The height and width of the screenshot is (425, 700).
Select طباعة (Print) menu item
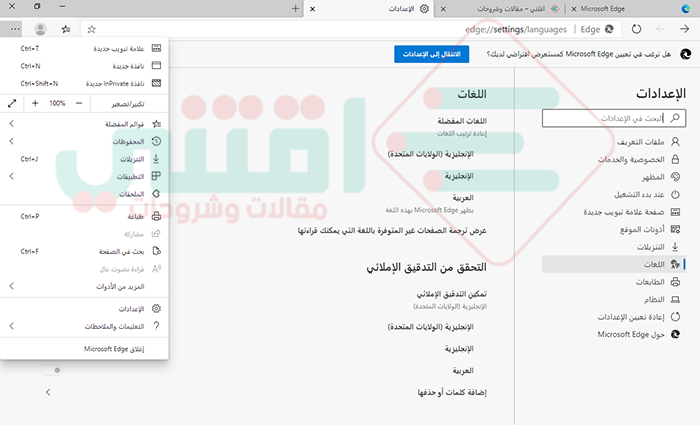click(x=84, y=216)
